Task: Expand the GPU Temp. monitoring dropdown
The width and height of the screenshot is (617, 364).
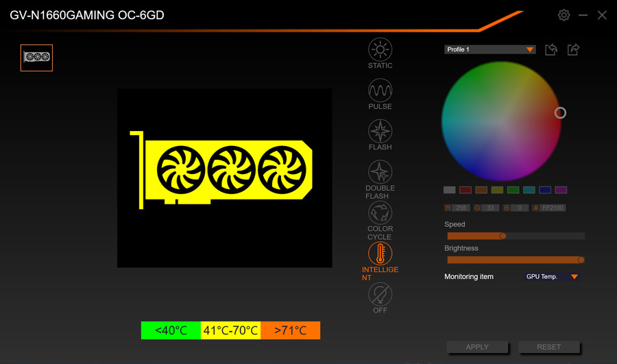Action: (x=552, y=277)
